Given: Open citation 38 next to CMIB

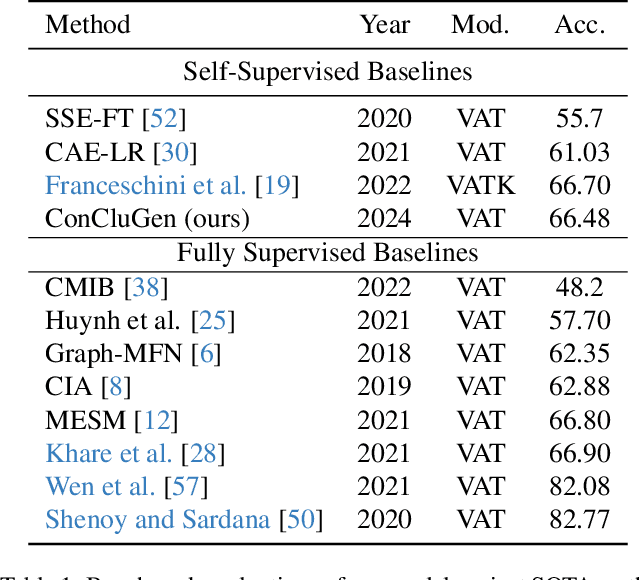Looking at the screenshot, I should (145, 288).
